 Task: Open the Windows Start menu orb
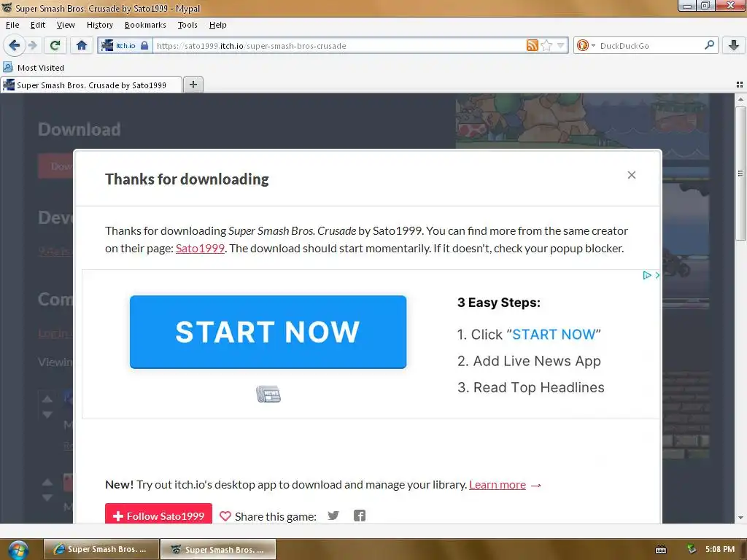pyautogui.click(x=18, y=549)
